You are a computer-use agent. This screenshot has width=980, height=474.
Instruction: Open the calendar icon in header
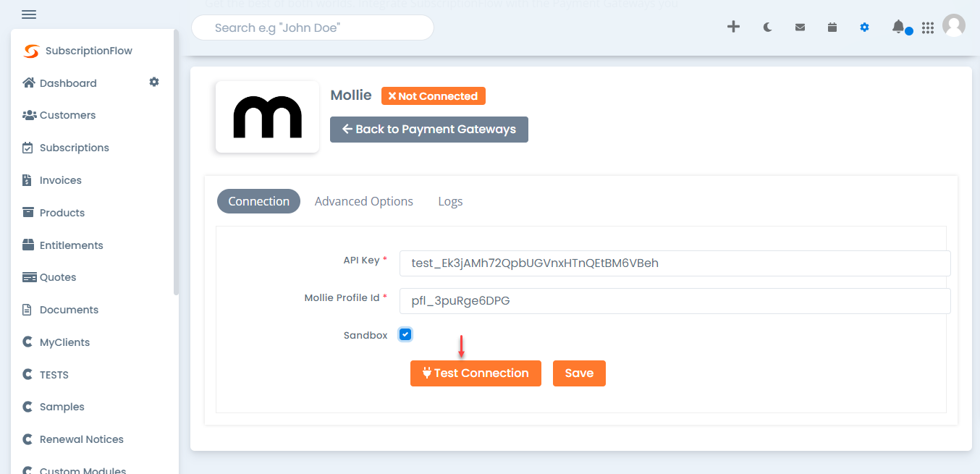pyautogui.click(x=832, y=27)
